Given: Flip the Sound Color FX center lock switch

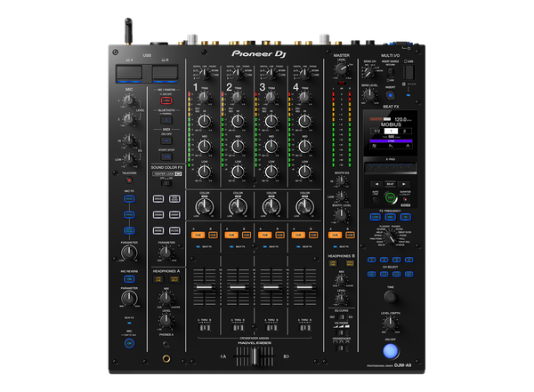Looking at the screenshot, I should [x=166, y=183].
